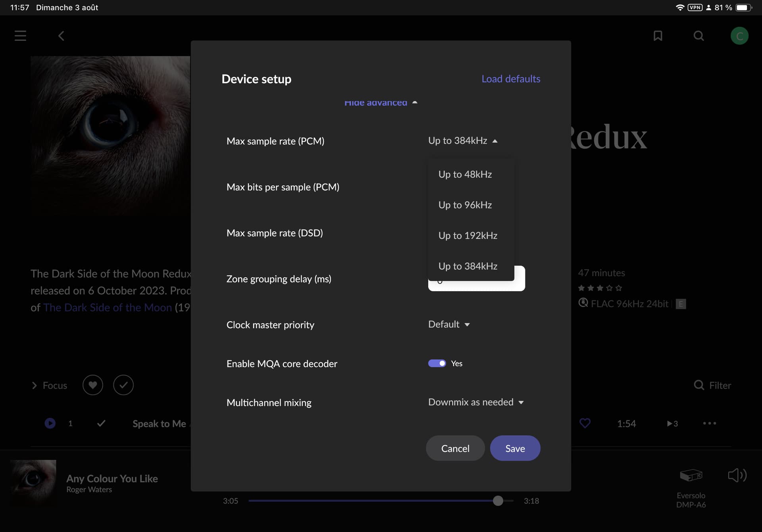Toggle the checkmark circle next to Focus
The image size is (762, 532).
123,385
